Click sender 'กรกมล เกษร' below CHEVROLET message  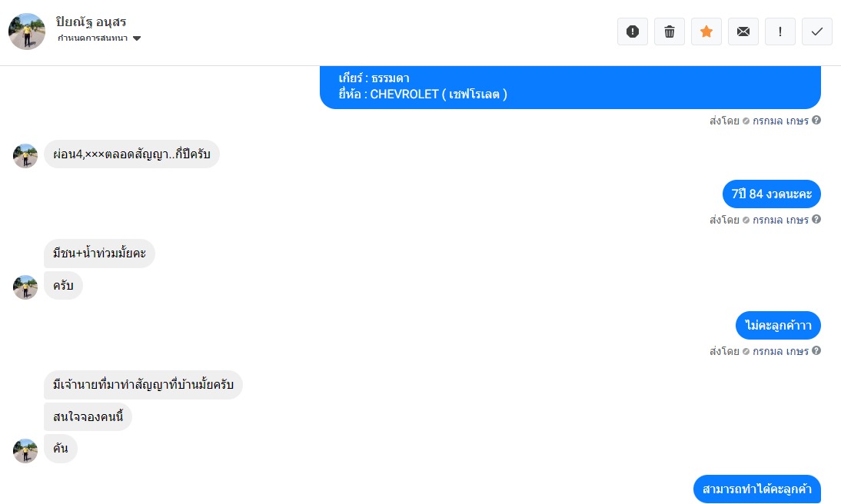click(780, 121)
